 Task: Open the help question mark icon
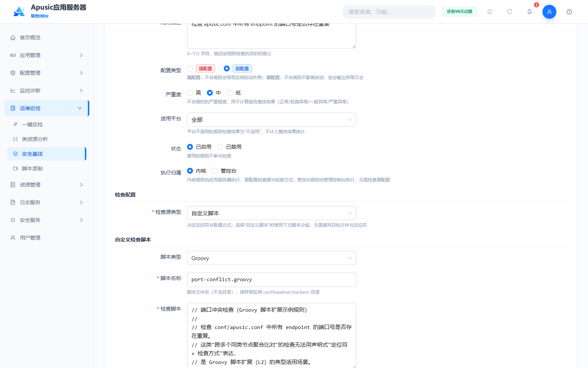point(569,12)
